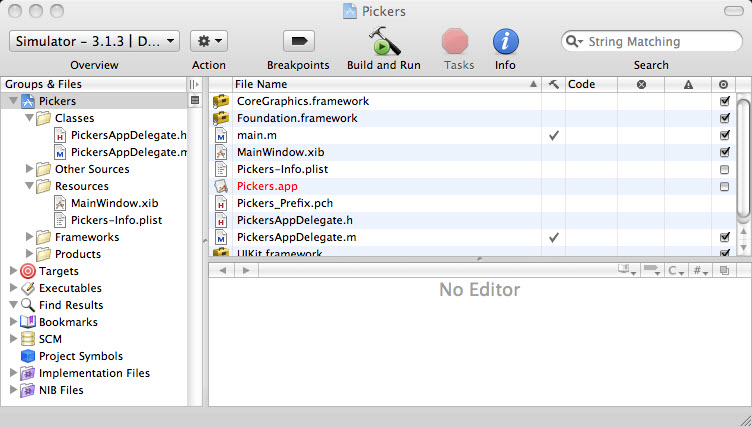Sort by errors column header icon
The height and width of the screenshot is (427, 752).
click(x=641, y=84)
